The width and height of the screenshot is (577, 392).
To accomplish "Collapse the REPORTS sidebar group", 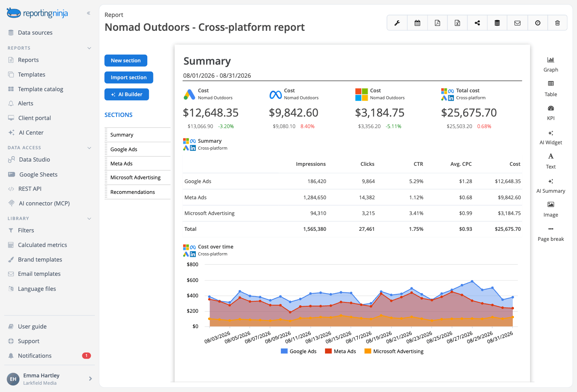I will click(89, 48).
